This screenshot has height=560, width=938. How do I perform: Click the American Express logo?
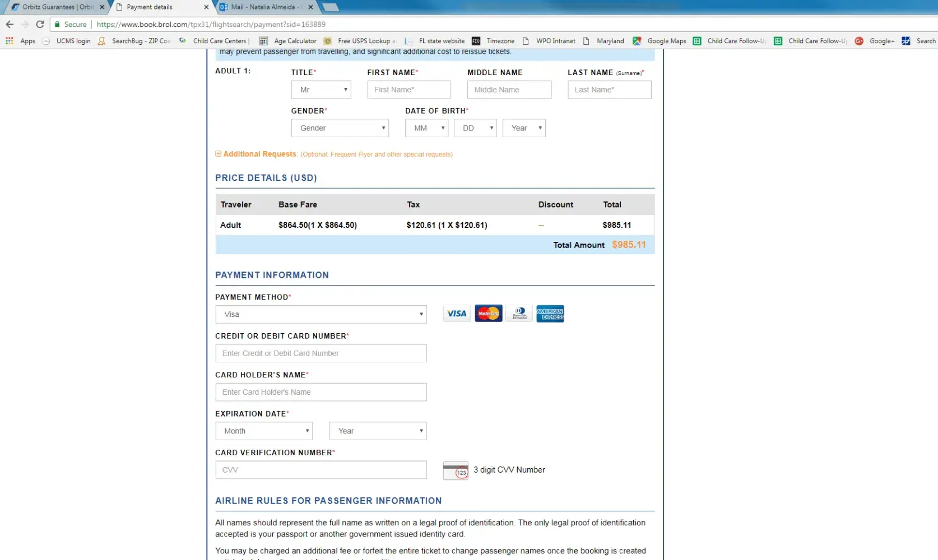(550, 314)
